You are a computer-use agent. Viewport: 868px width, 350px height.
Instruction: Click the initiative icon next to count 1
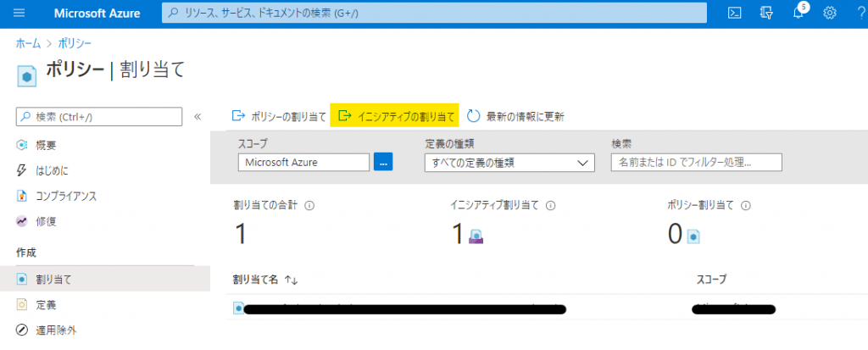[x=476, y=236]
